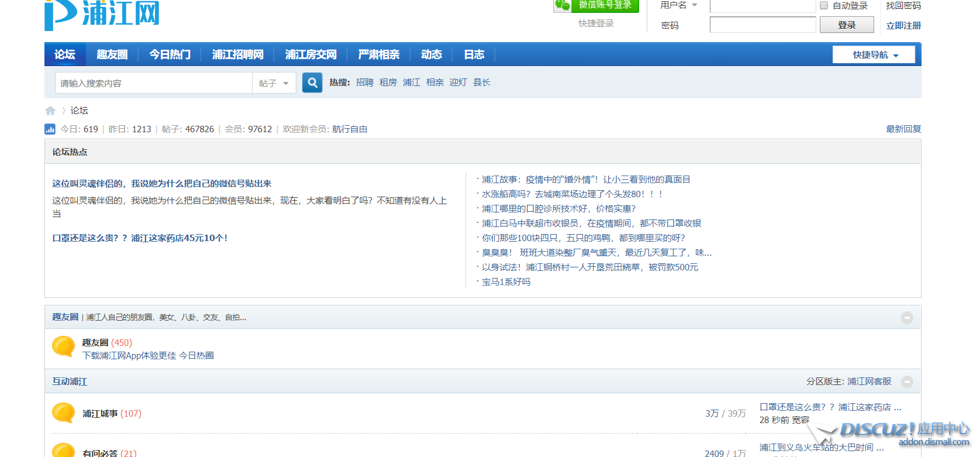Open the 快捷导航 dropdown
This screenshot has height=457, width=980.
pyautogui.click(x=874, y=54)
